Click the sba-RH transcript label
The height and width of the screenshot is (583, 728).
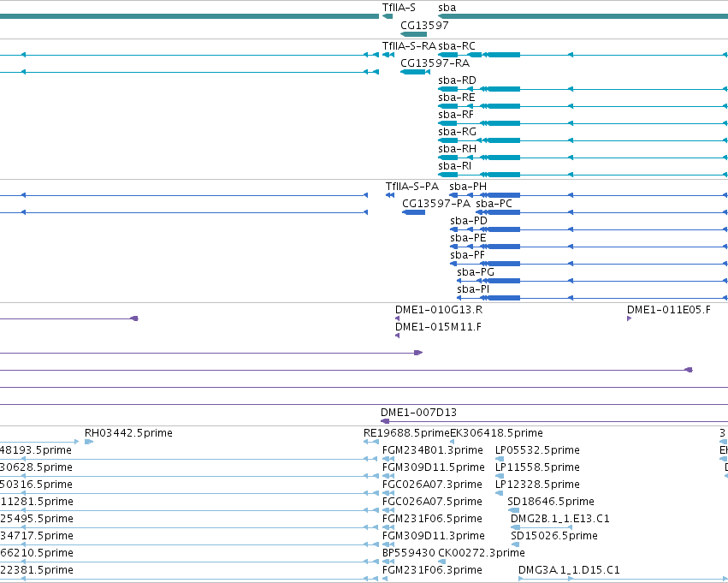[458, 149]
